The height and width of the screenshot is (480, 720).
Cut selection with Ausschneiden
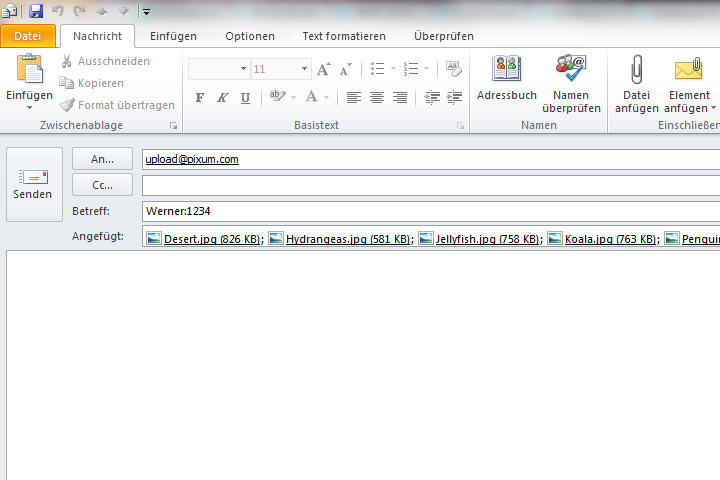(105, 61)
